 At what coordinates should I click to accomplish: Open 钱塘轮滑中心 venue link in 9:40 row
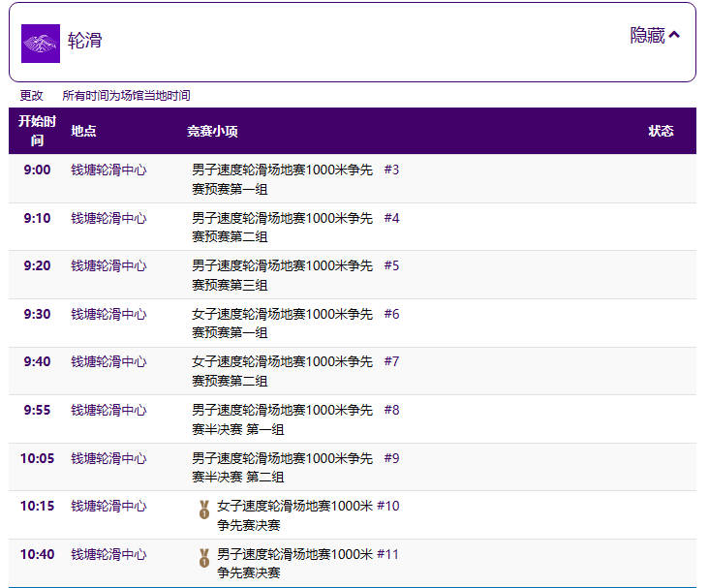[109, 362]
